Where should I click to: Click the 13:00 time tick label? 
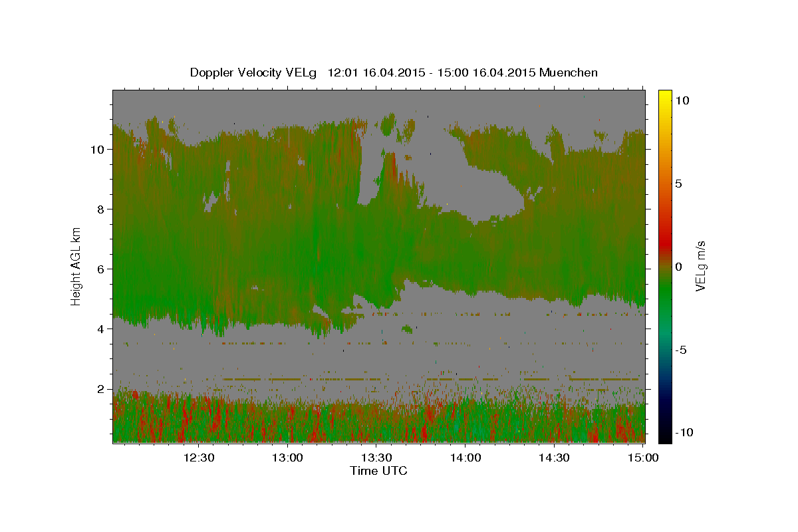pos(288,458)
